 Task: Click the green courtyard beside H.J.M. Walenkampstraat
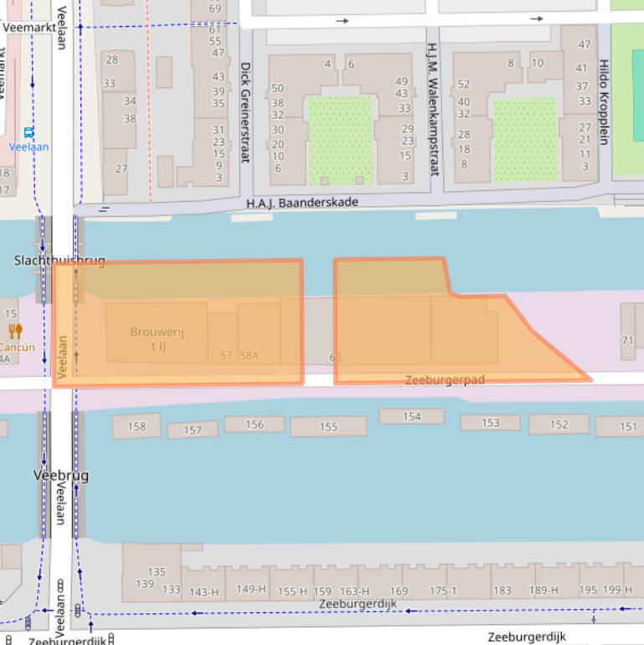click(x=524, y=137)
